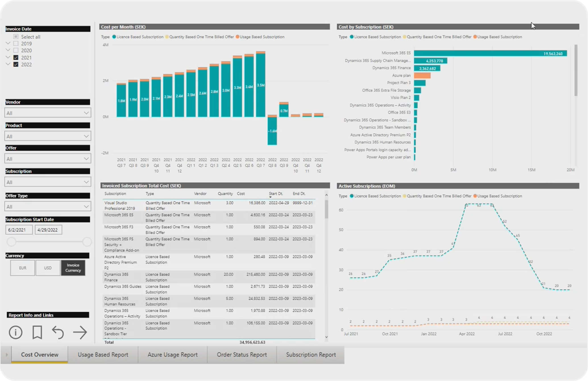Open the Azure Usage Report tab
Screen dimensions: 588x381
point(173,355)
